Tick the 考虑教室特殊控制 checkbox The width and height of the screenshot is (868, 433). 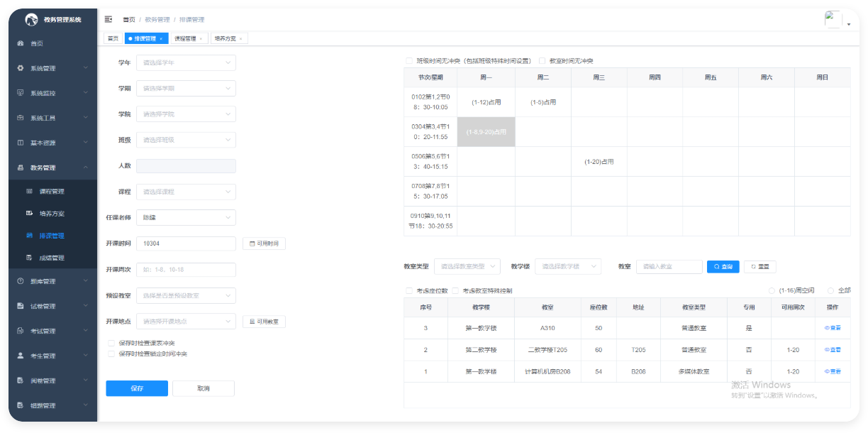[x=455, y=290]
